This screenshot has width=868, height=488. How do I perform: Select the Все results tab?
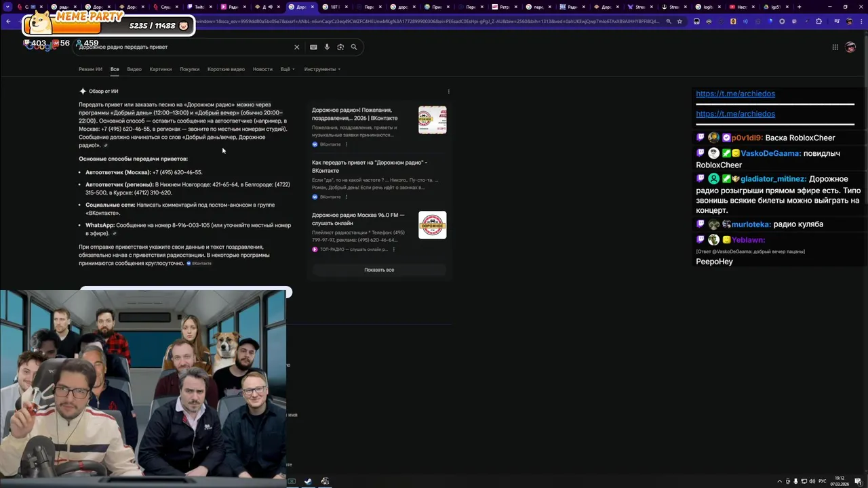115,69
